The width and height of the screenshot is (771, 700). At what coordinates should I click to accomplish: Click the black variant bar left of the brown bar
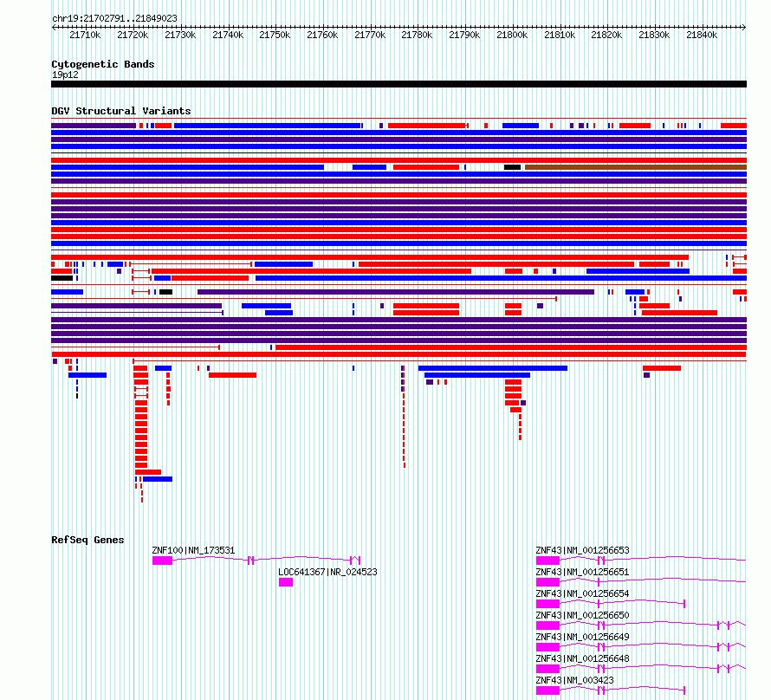(x=512, y=167)
